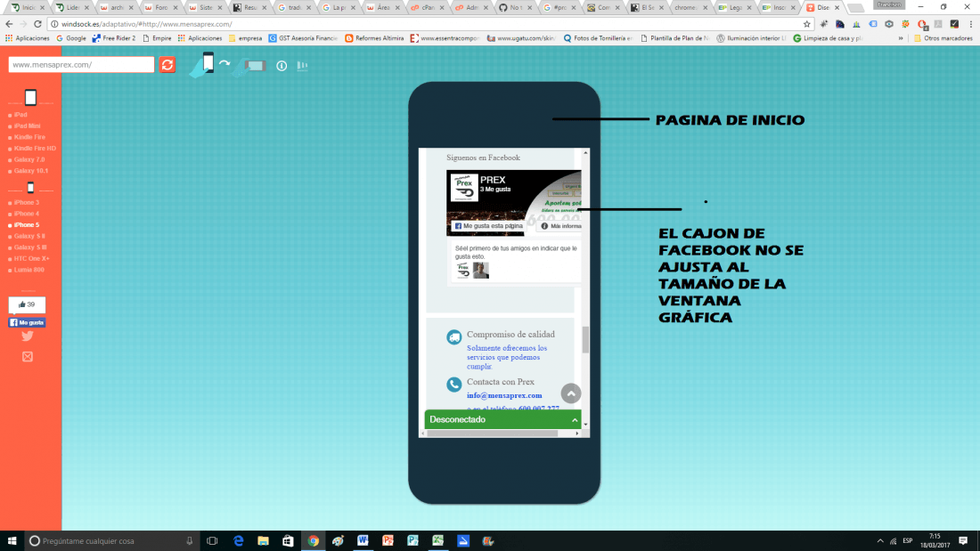Select Galaxy S II device preview
The height and width of the screenshot is (551, 980).
(x=29, y=236)
